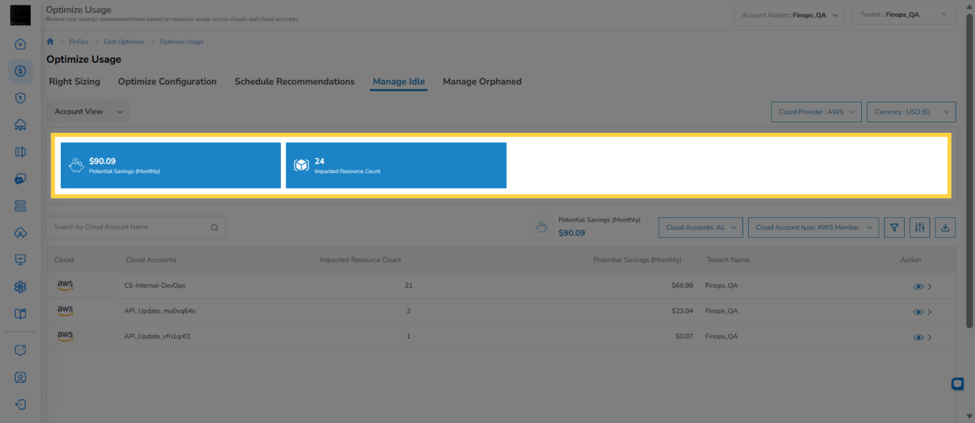This screenshot has height=423, width=975.
Task: Switch to the Right Sizing tab
Action: [x=75, y=81]
